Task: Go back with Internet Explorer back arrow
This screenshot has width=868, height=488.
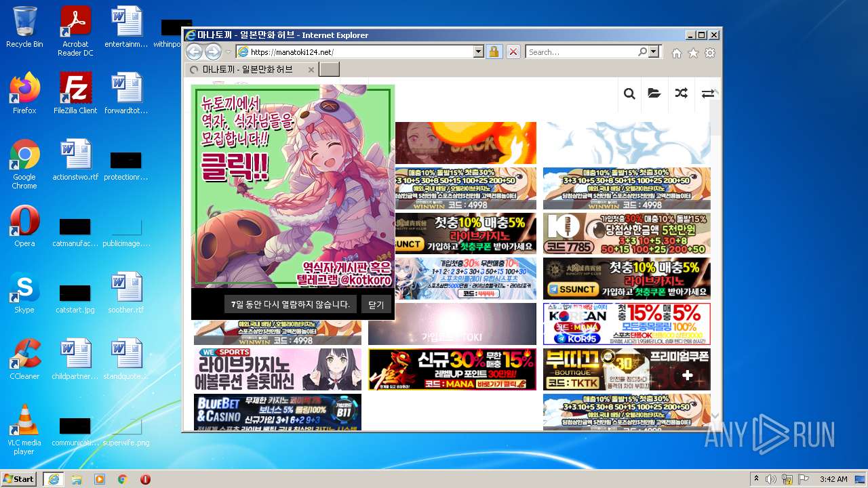Action: point(194,52)
